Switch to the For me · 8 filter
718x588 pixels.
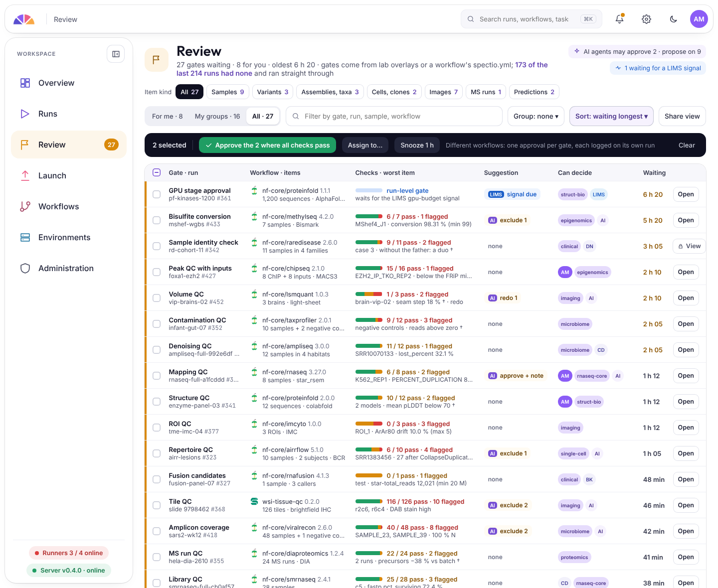click(167, 116)
